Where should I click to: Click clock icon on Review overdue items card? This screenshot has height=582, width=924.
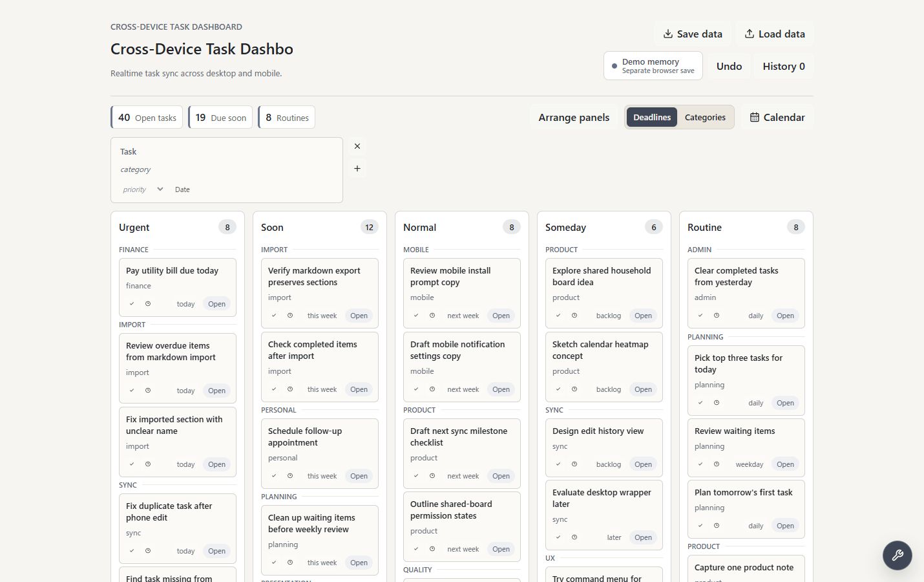click(x=148, y=391)
